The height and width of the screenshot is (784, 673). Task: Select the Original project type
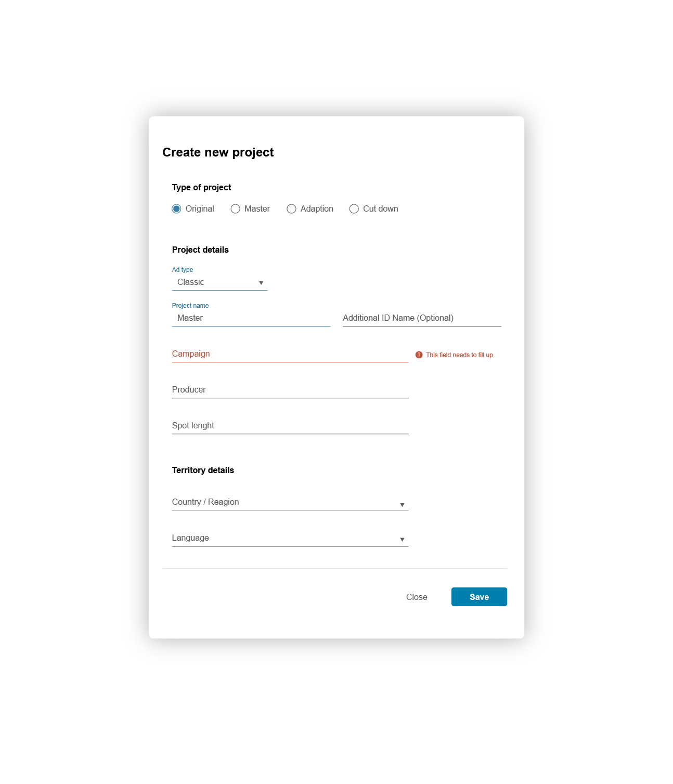[177, 208]
